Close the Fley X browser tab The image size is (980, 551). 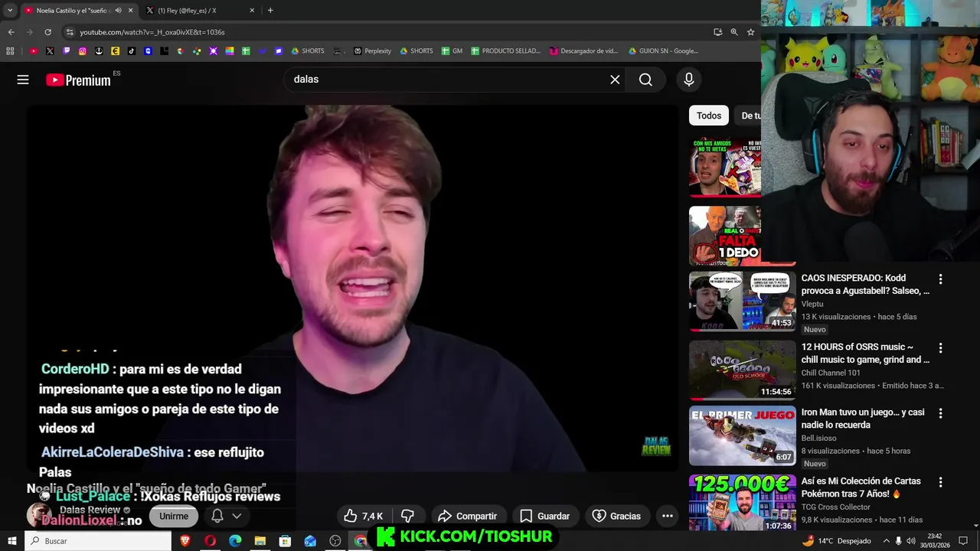pos(252,11)
